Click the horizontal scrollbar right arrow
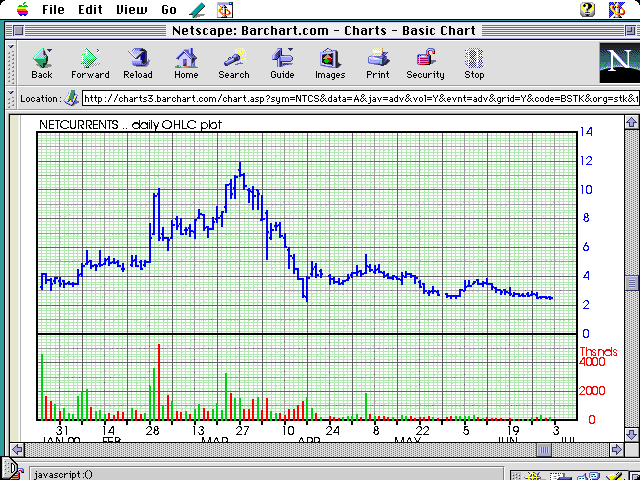 (616, 449)
